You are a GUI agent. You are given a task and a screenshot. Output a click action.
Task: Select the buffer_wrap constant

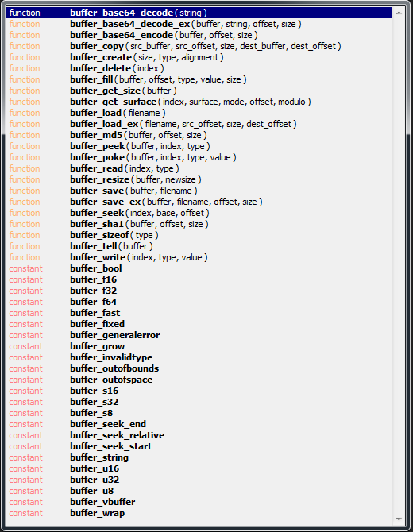tap(199, 513)
